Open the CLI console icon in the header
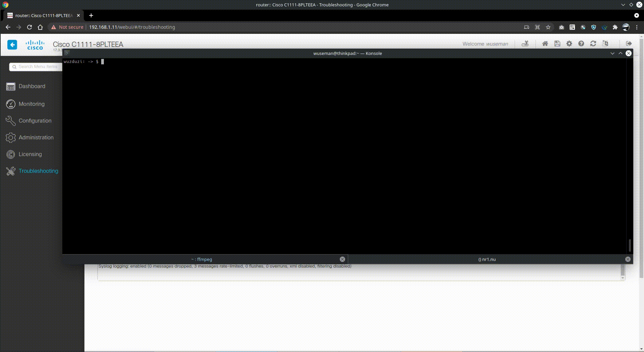644x352 pixels. point(525,44)
